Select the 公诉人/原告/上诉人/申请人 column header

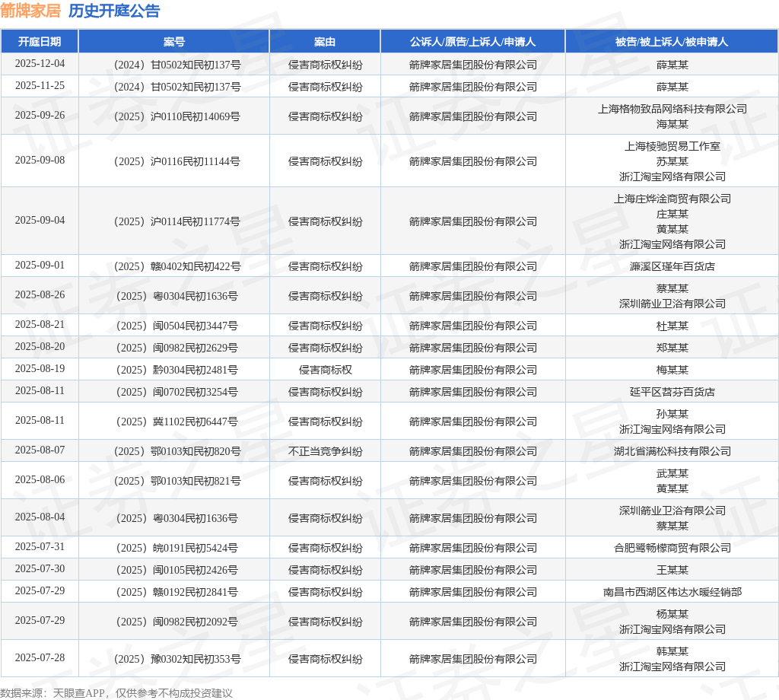pos(473,42)
